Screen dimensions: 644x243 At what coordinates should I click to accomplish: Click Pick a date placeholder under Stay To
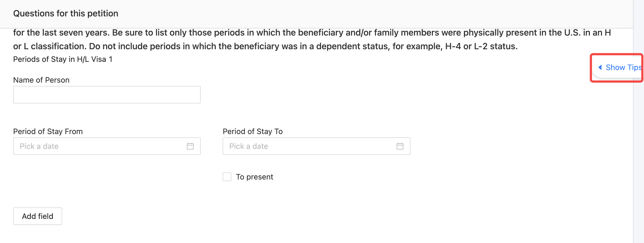249,146
